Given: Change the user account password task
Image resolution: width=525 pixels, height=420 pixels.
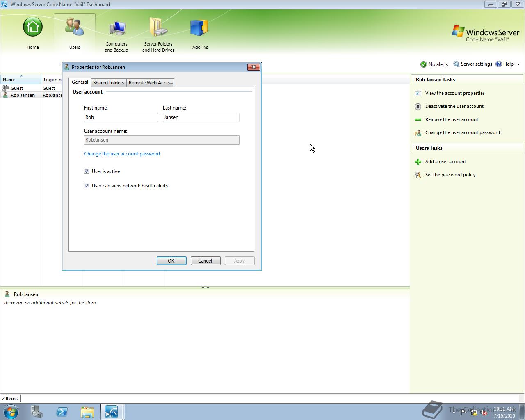Looking at the screenshot, I should tap(462, 132).
